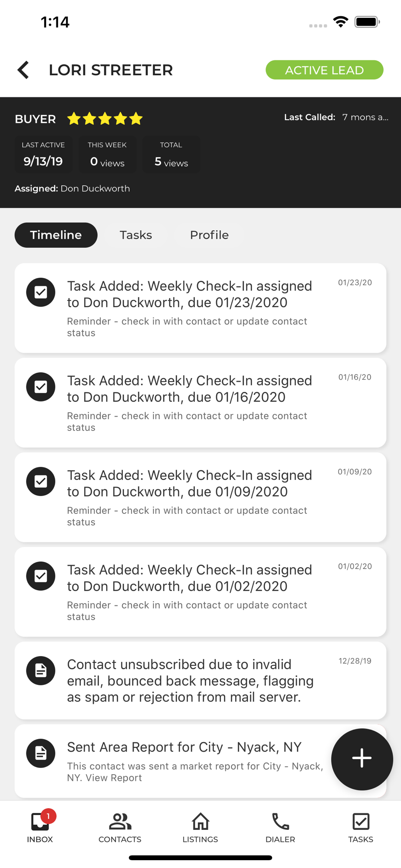
Task: Open the View Report link
Action: tap(114, 778)
